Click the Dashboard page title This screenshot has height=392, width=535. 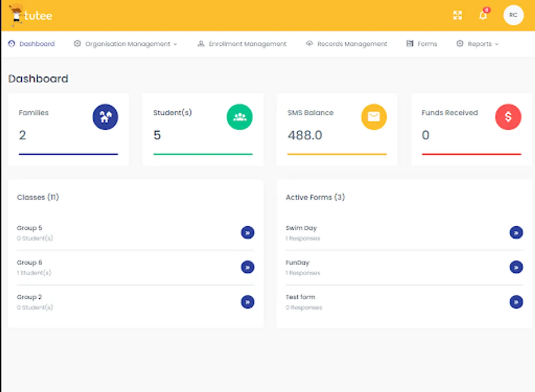pyautogui.click(x=38, y=79)
